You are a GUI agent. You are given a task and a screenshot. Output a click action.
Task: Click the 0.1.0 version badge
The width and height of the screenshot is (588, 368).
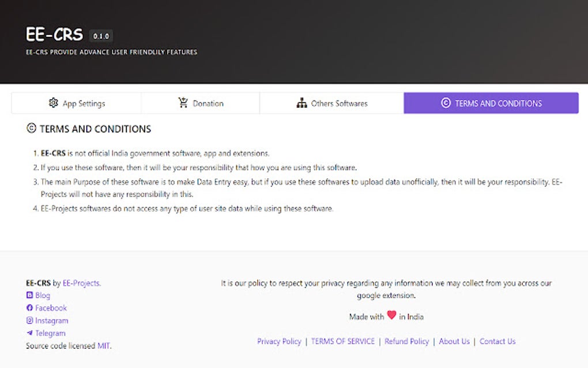point(100,35)
